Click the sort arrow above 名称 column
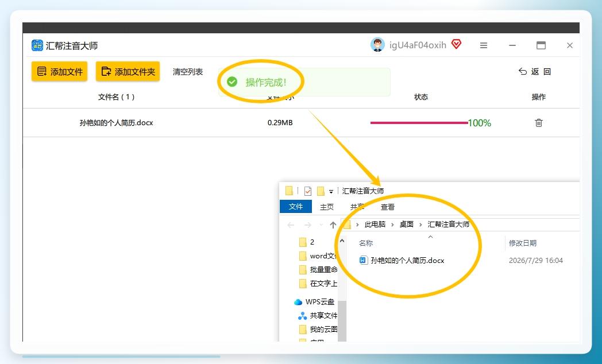Viewport: 602px width, 364px height. click(x=430, y=237)
